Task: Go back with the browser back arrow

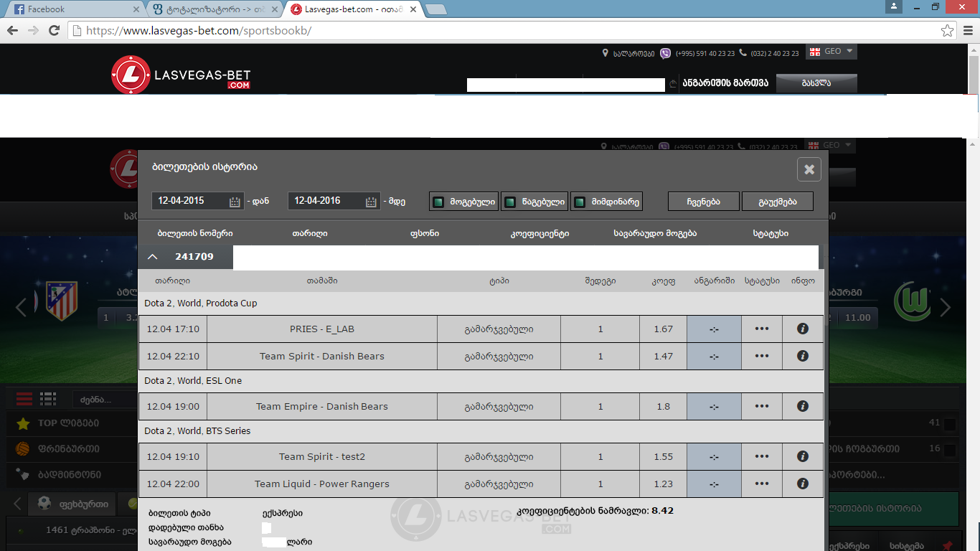Action: [12, 30]
